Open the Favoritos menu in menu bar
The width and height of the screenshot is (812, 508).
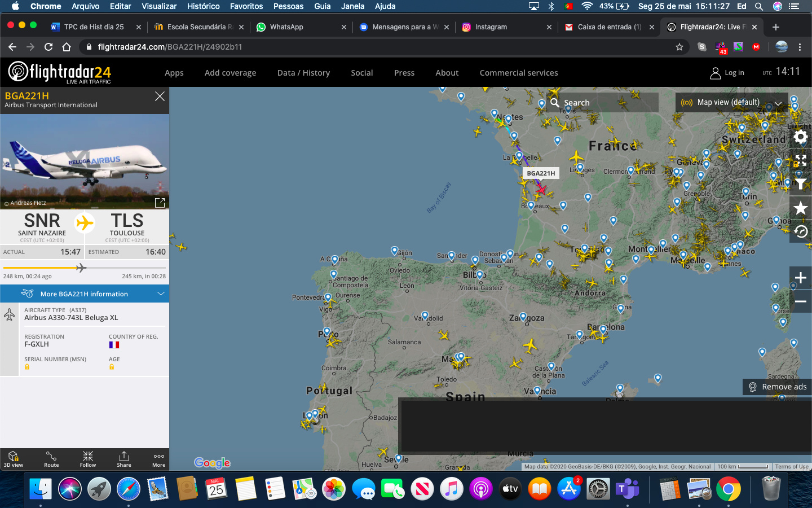pyautogui.click(x=246, y=6)
